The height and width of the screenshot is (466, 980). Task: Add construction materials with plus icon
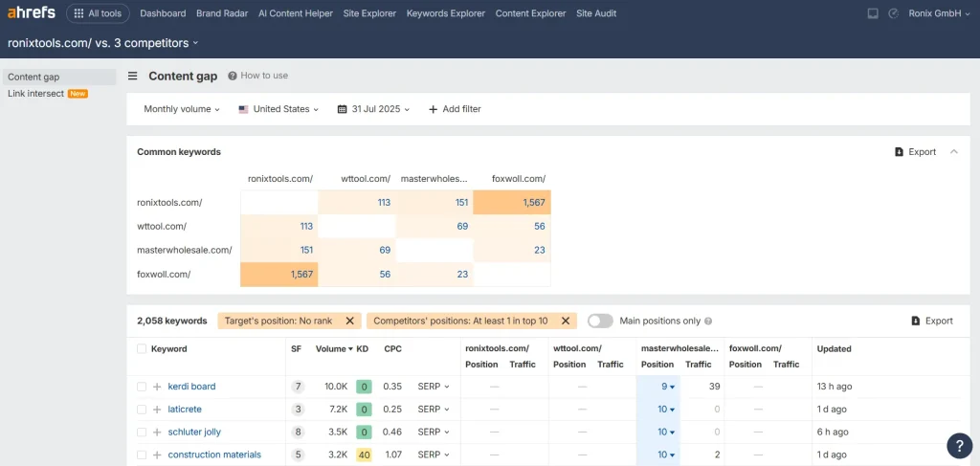pos(157,455)
